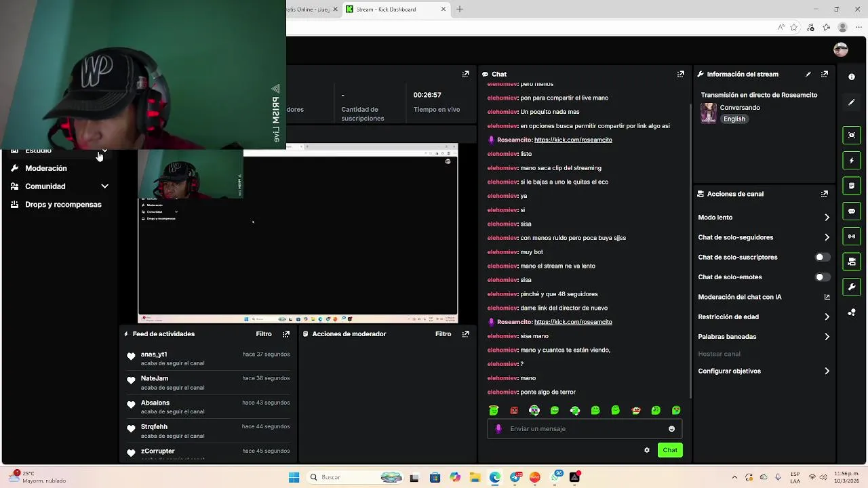Open the user avatar menu top right
The width and height of the screenshot is (868, 488).
coord(841,49)
